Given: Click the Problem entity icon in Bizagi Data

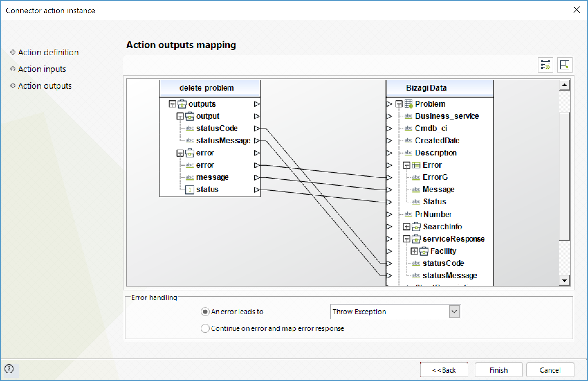Looking at the screenshot, I should pyautogui.click(x=409, y=104).
